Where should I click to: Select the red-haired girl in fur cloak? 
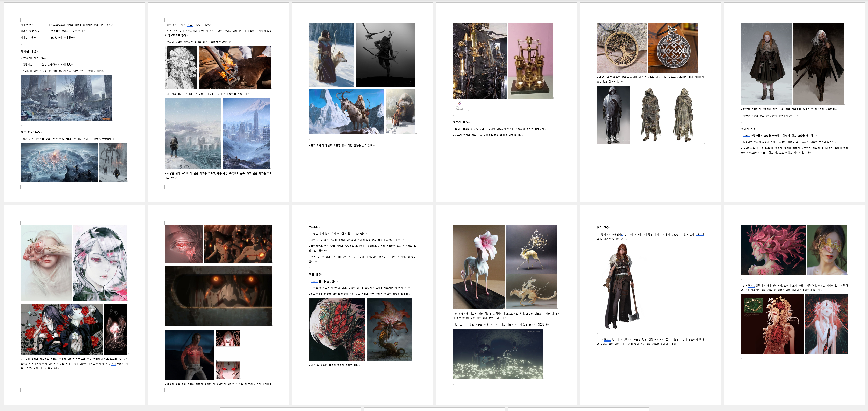click(x=766, y=64)
